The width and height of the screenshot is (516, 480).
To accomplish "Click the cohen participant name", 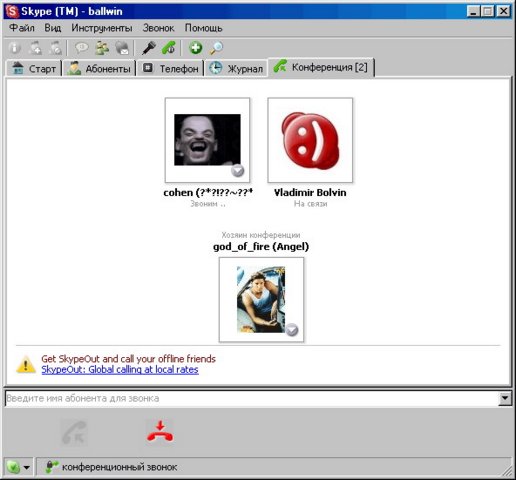I will point(208,192).
